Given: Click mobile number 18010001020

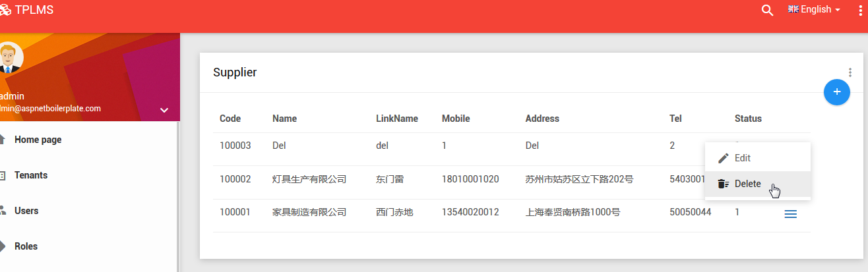Looking at the screenshot, I should coord(470,178).
